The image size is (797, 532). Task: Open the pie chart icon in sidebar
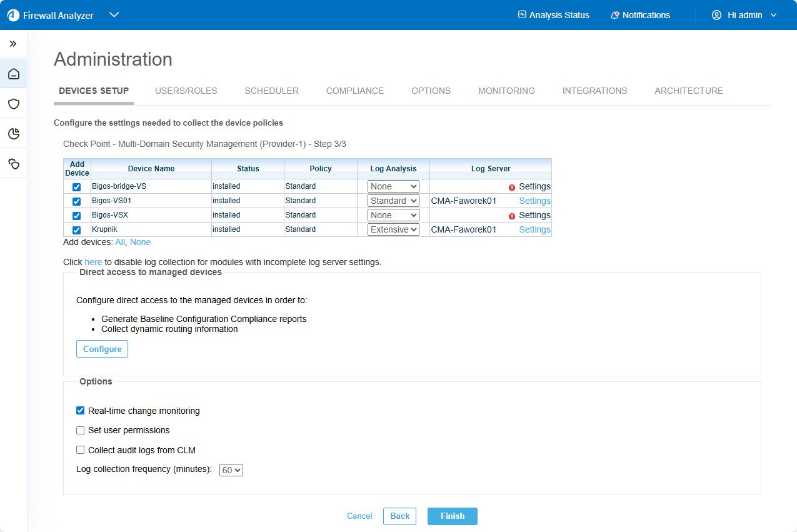[x=13, y=134]
